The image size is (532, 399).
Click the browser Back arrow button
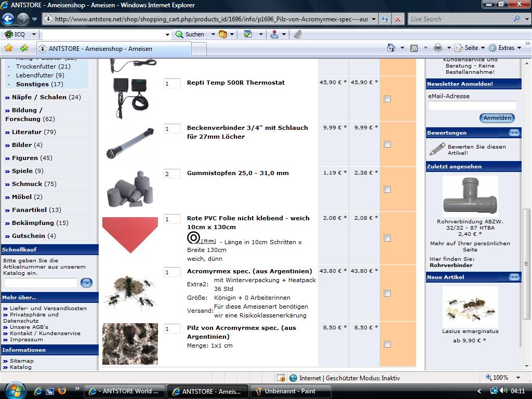pos(8,19)
